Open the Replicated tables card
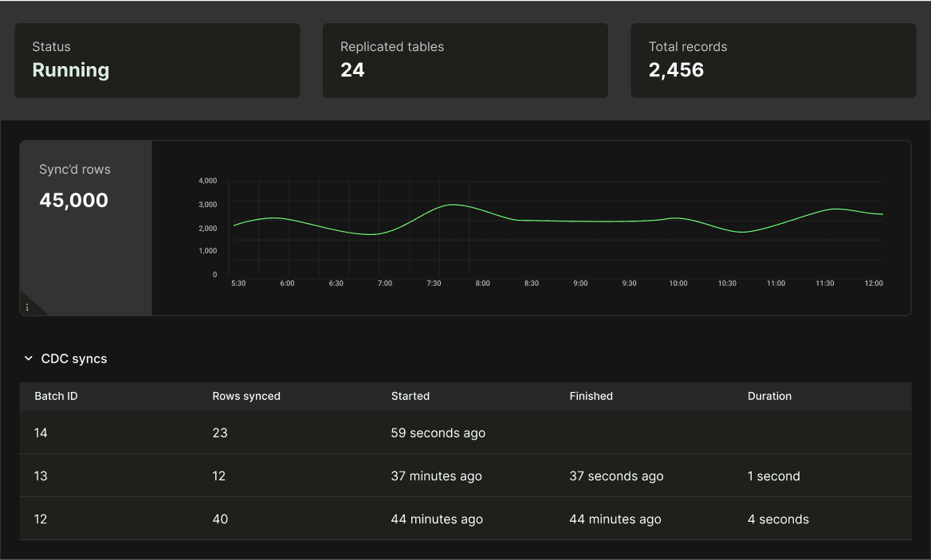 tap(465, 61)
